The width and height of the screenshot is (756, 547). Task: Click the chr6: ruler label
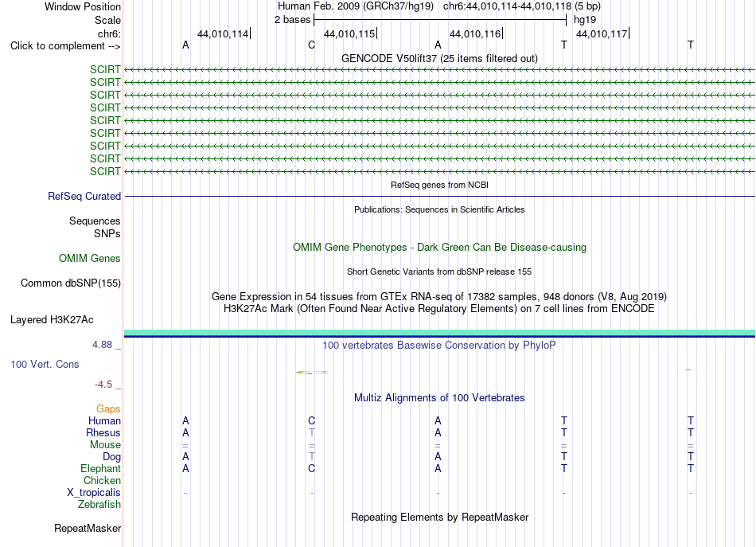109,33
